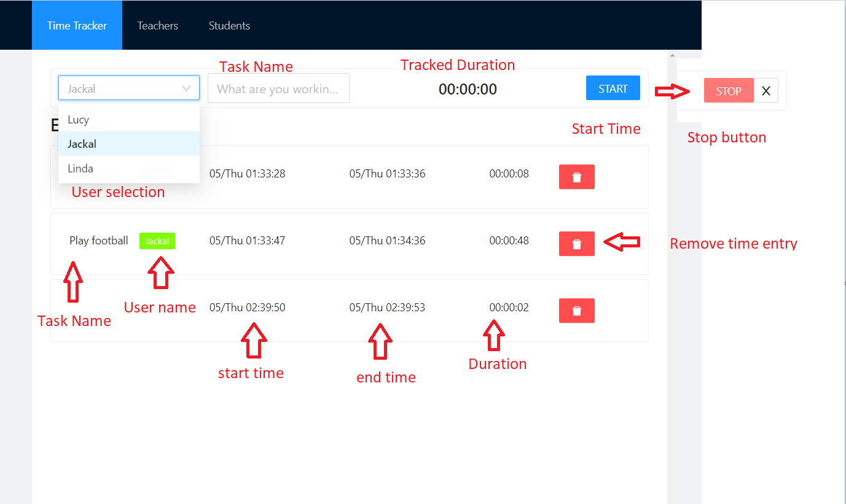The width and height of the screenshot is (846, 504).
Task: Click the Jackal user name badge on Play football
Action: 157,241
